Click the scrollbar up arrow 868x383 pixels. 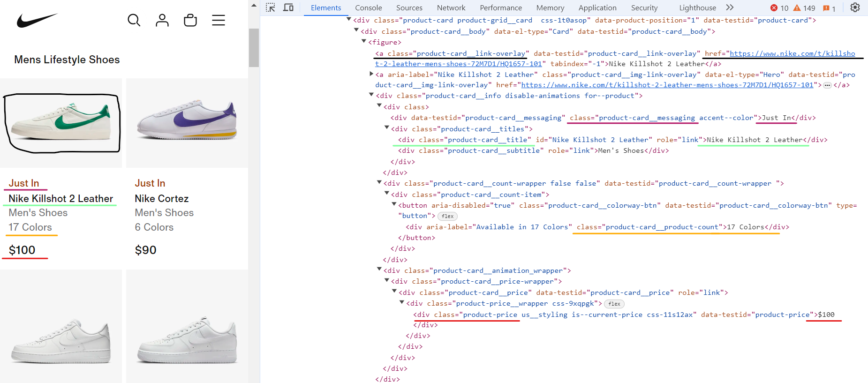pyautogui.click(x=254, y=6)
